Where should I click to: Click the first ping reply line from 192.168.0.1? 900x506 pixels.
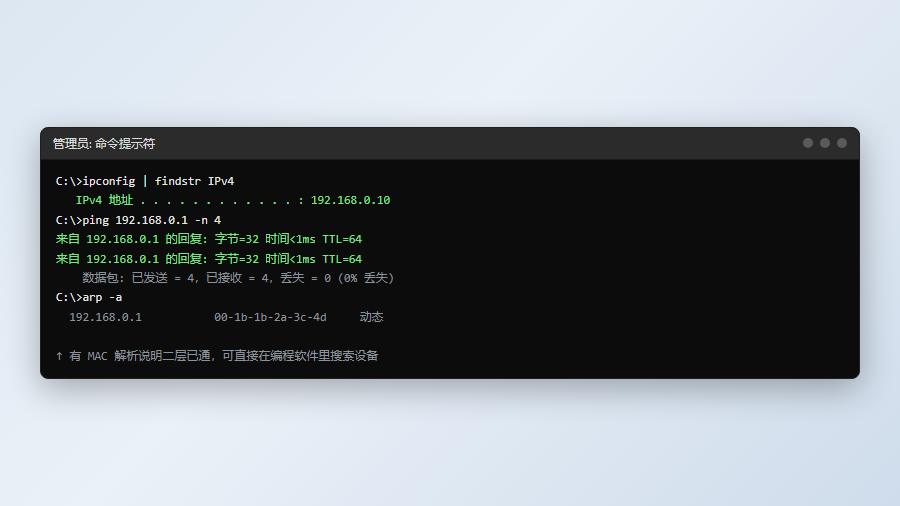coord(208,239)
